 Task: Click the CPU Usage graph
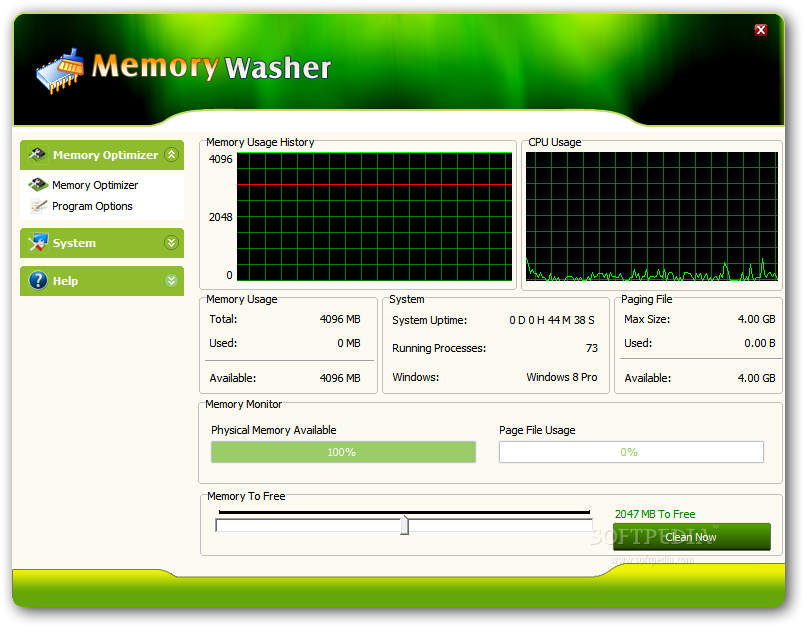click(651, 216)
